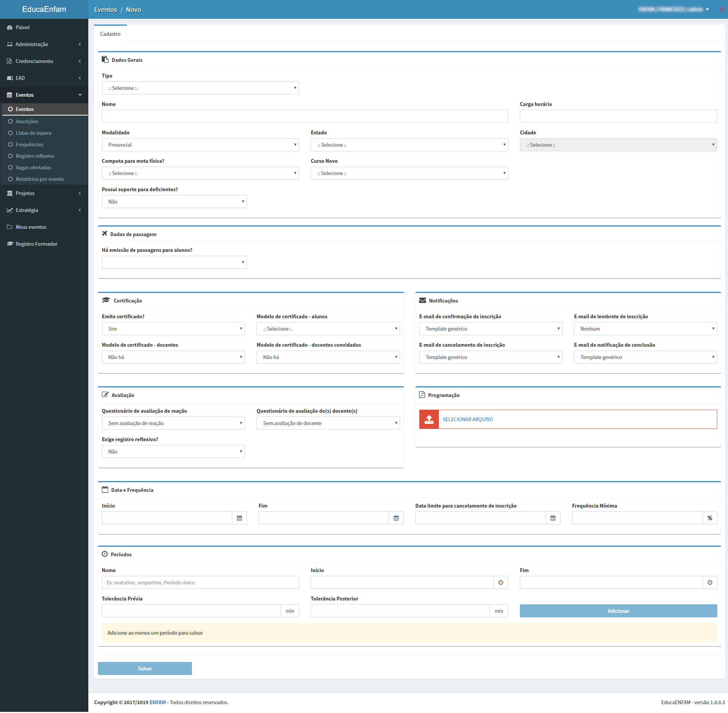
Task: Click the Avaliação edit icon
Action: click(x=105, y=394)
